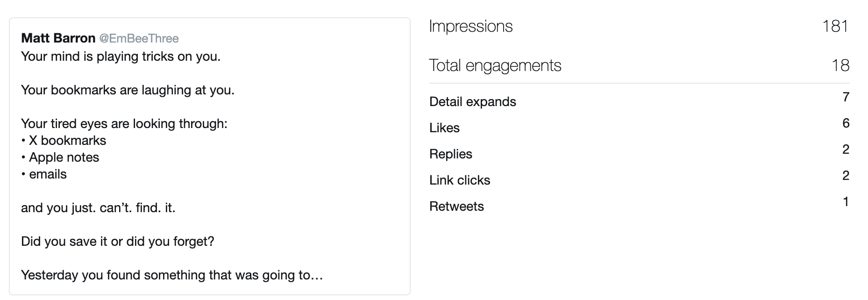Open the truncated 'Yesterday you found something' line

point(172,275)
